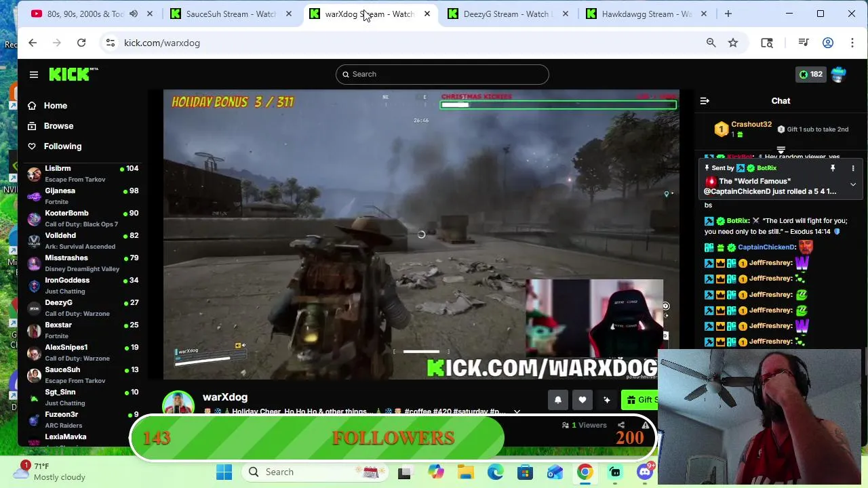
Task: Enable notifications with the bell icon
Action: point(557,400)
